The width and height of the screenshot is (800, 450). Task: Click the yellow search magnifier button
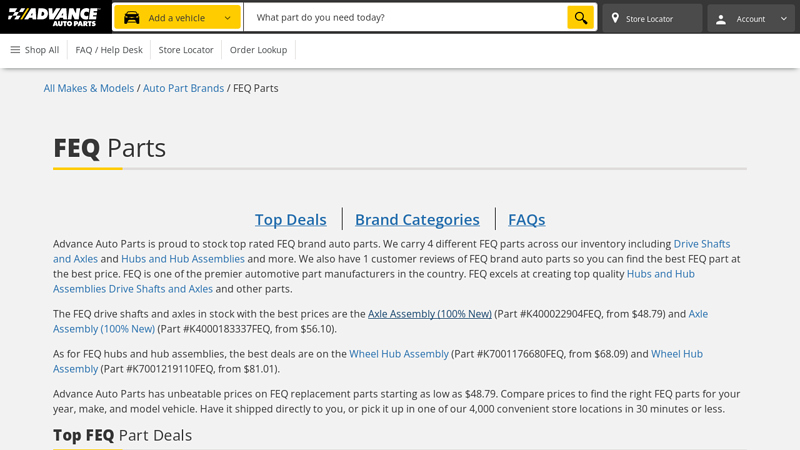click(x=580, y=18)
